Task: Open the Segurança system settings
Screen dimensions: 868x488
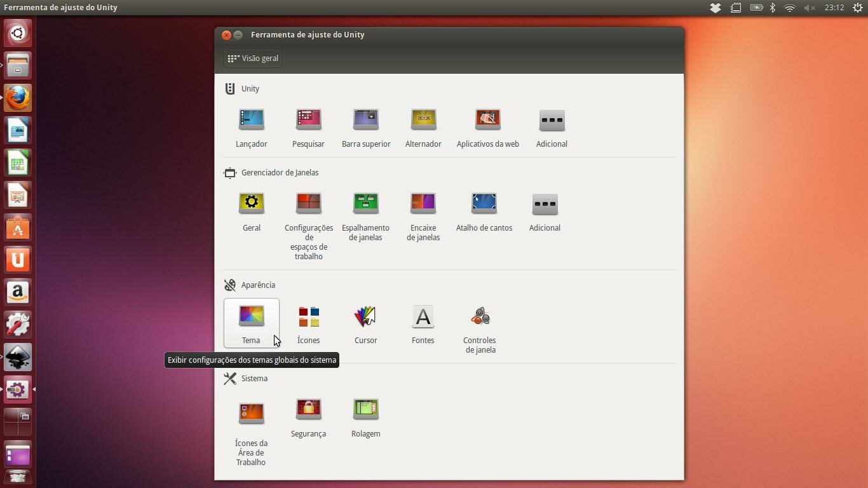Action: click(309, 409)
